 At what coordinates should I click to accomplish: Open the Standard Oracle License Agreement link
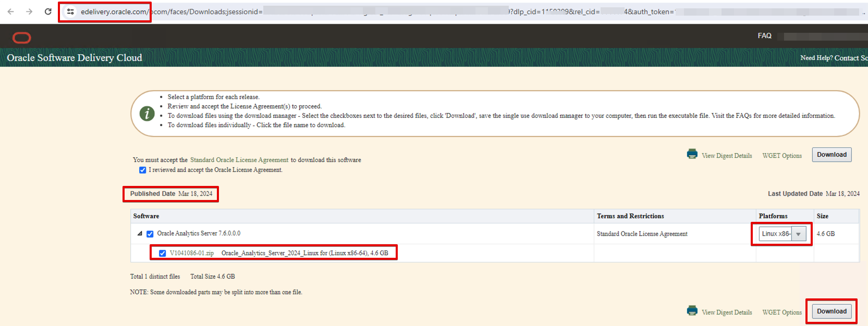click(x=239, y=160)
